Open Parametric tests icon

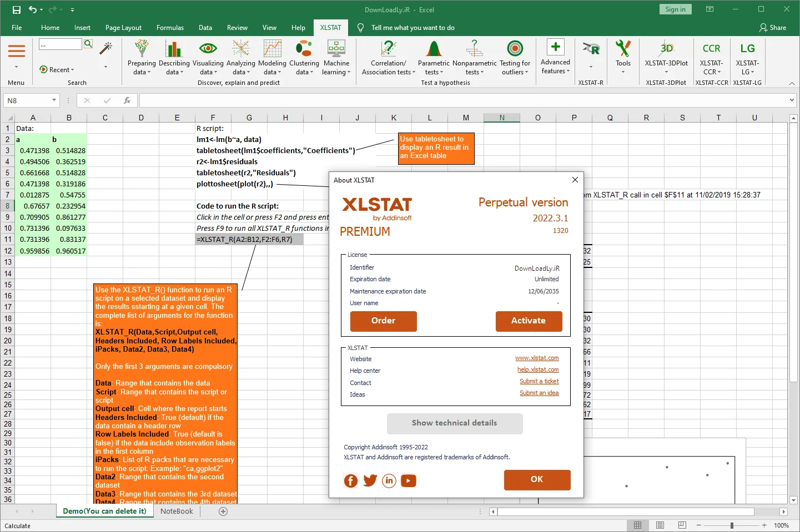tap(434, 49)
